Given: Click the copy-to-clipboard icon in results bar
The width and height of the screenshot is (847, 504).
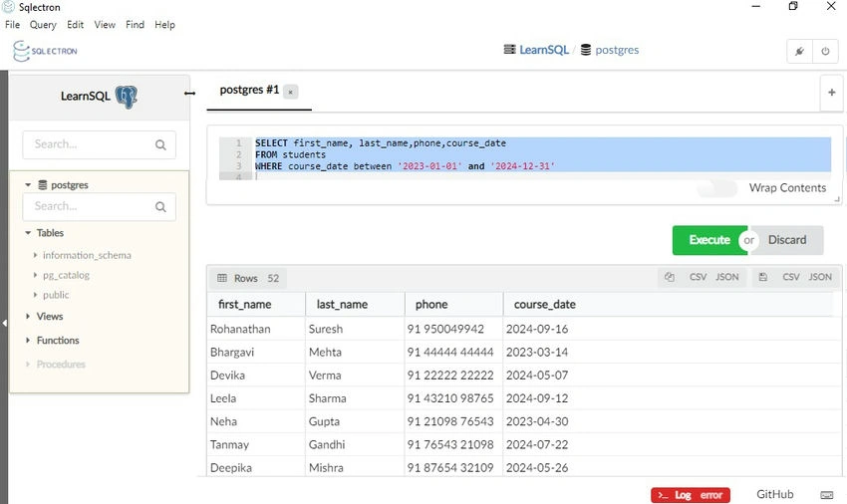Looking at the screenshot, I should point(670,277).
